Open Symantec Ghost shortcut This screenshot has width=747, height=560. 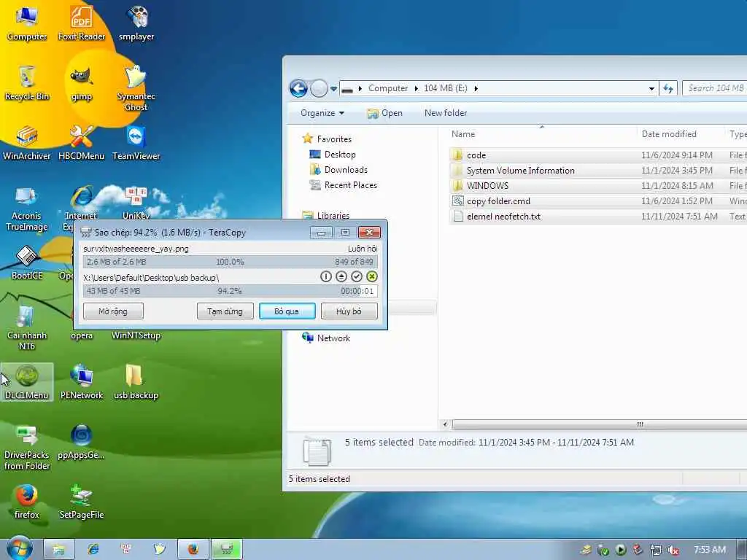pos(136,88)
